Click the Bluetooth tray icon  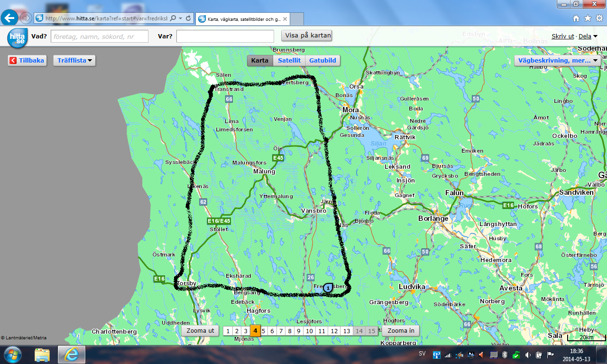point(505,355)
